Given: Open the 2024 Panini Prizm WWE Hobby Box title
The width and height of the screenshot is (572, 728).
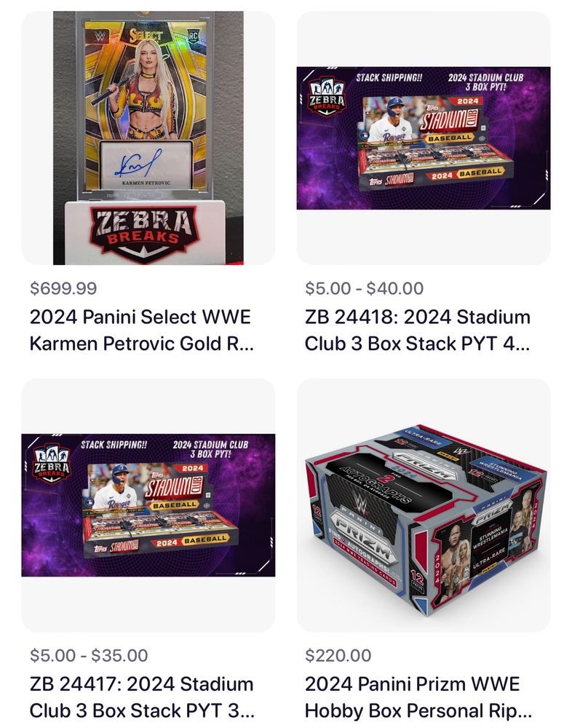Looking at the screenshot, I should point(418,697).
